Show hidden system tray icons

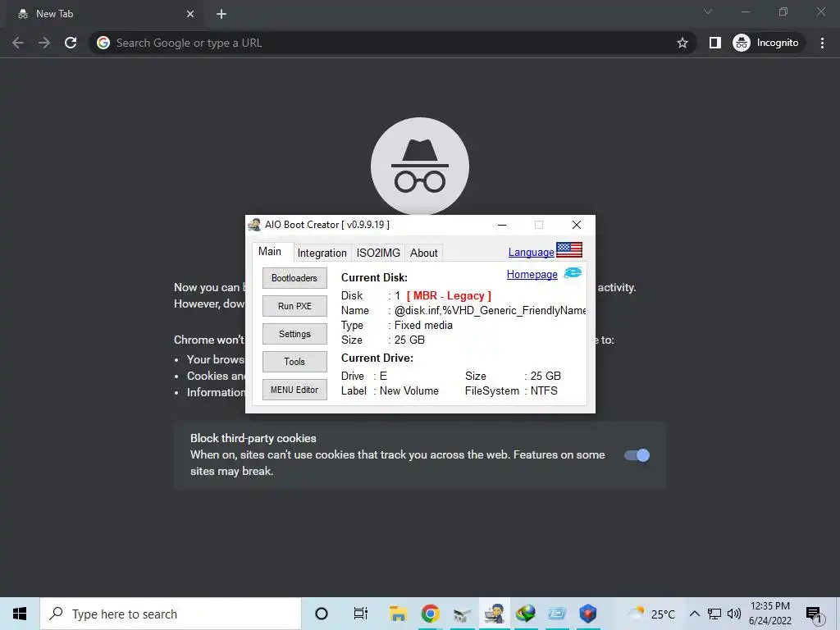click(695, 614)
